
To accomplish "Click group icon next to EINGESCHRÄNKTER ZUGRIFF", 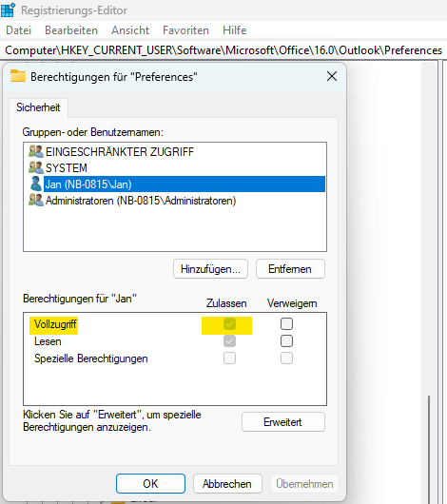I will (x=36, y=151).
